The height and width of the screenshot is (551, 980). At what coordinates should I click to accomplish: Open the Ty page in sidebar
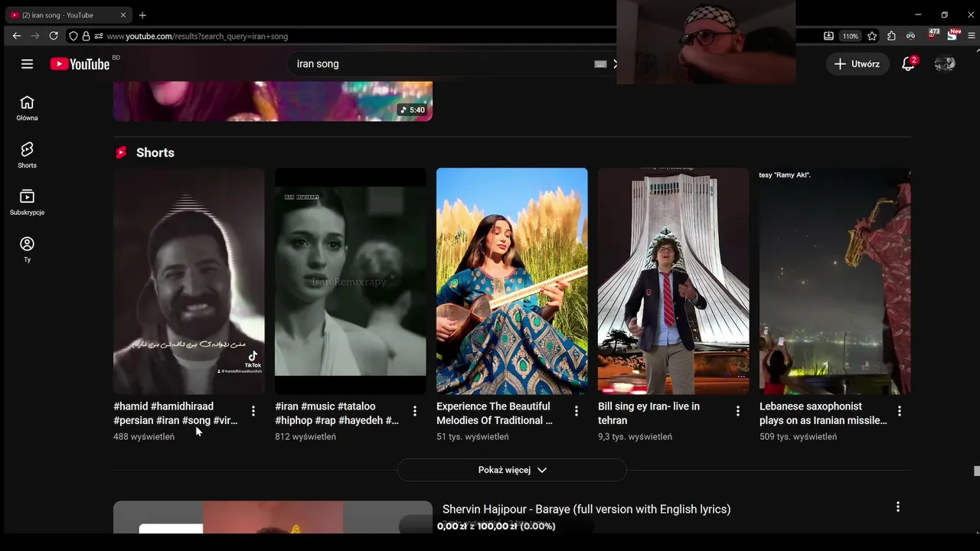click(x=27, y=249)
